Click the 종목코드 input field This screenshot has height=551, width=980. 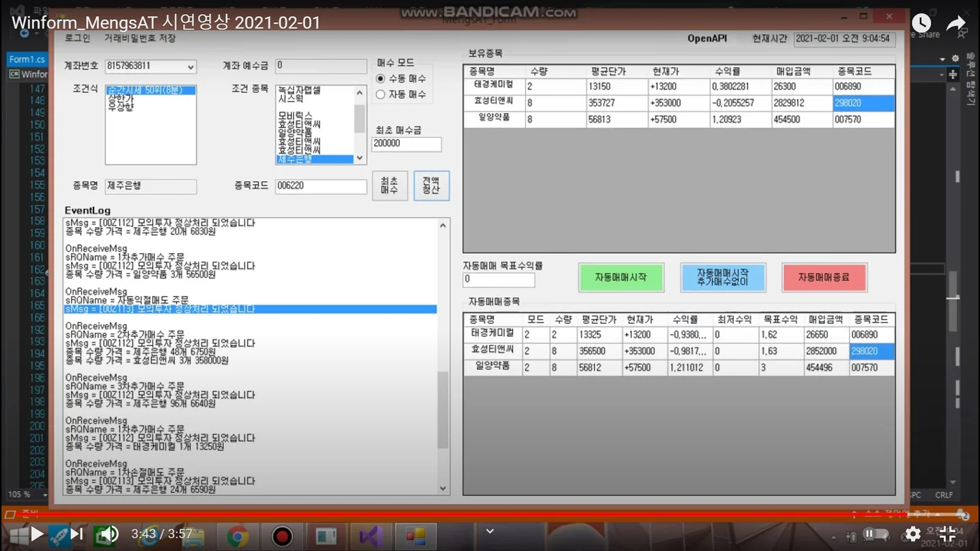click(x=321, y=185)
